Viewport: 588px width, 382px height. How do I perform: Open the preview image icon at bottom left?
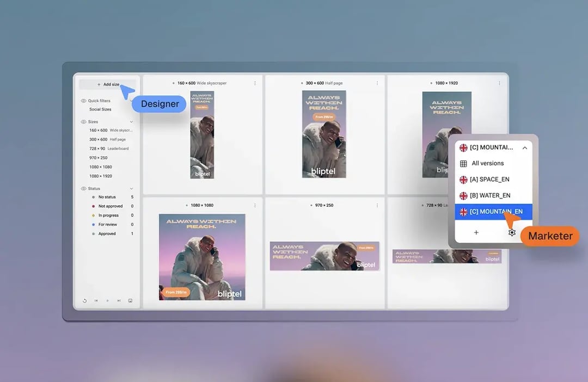click(x=130, y=300)
